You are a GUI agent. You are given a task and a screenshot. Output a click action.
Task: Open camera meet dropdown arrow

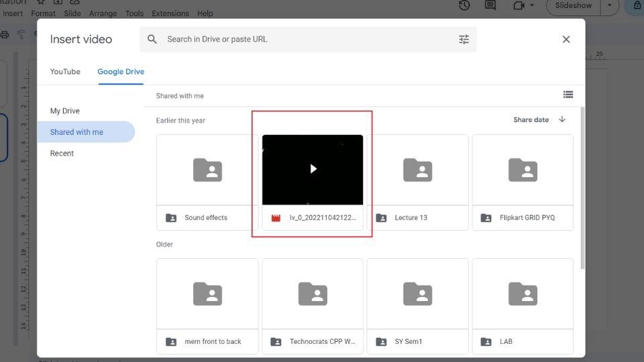pyautogui.click(x=532, y=5)
